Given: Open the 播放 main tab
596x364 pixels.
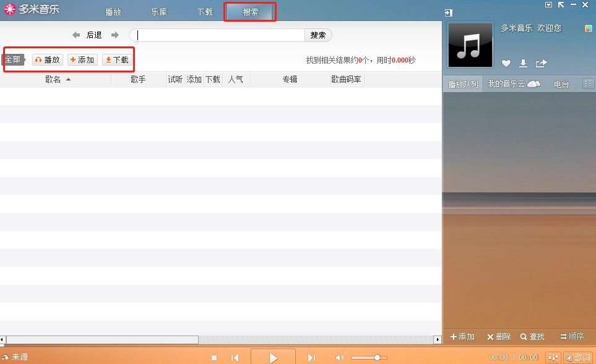Looking at the screenshot, I should coord(113,12).
